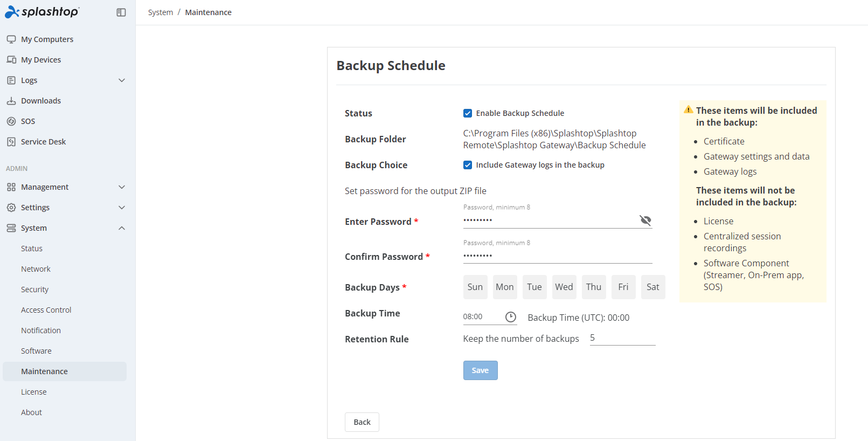The height and width of the screenshot is (441, 868).
Task: Toggle Sun backup day
Action: click(x=475, y=287)
